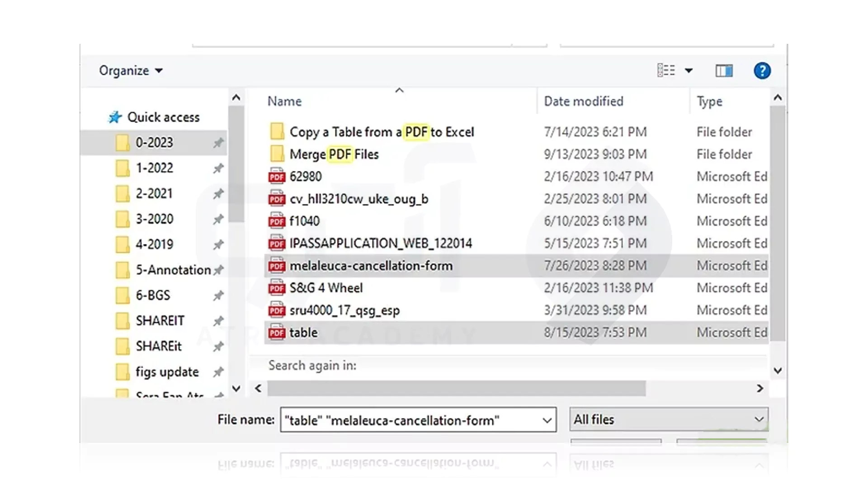This screenshot has width=868, height=488.
Task: Open the 3-2020 pinned folder
Action: pos(154,219)
